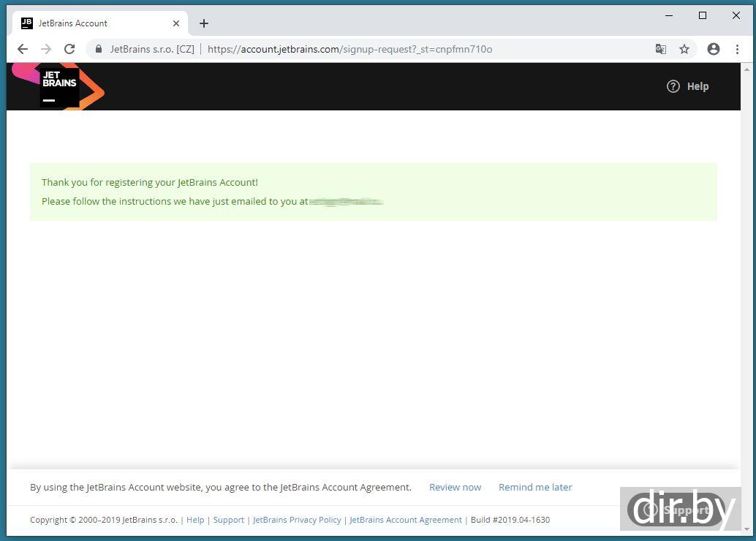Open the Chrome three-dot menu

click(x=737, y=49)
